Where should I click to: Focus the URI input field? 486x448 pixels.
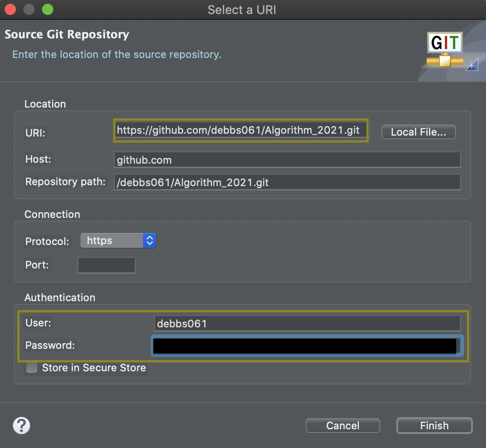click(241, 130)
